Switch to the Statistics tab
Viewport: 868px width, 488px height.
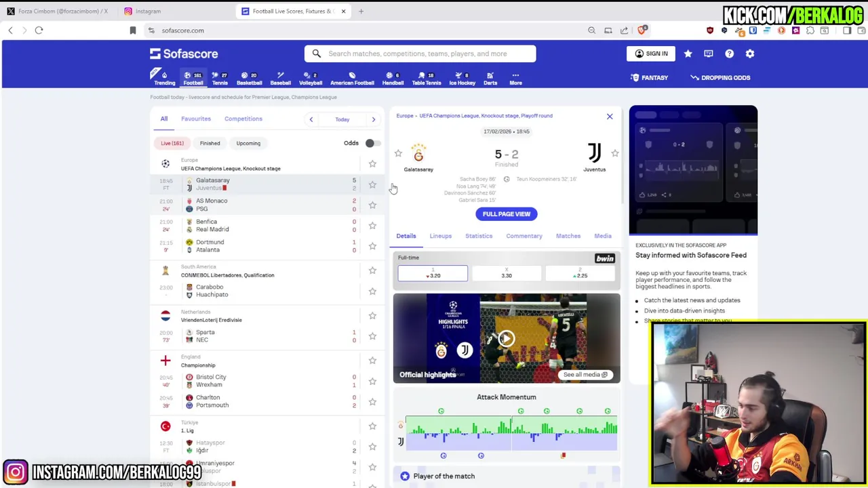479,236
